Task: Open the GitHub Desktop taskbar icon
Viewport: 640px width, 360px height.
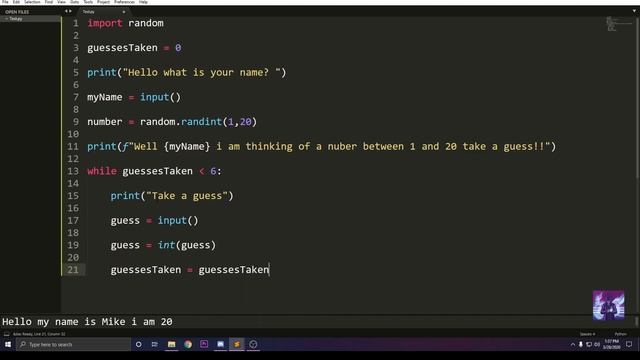Action: (253, 344)
